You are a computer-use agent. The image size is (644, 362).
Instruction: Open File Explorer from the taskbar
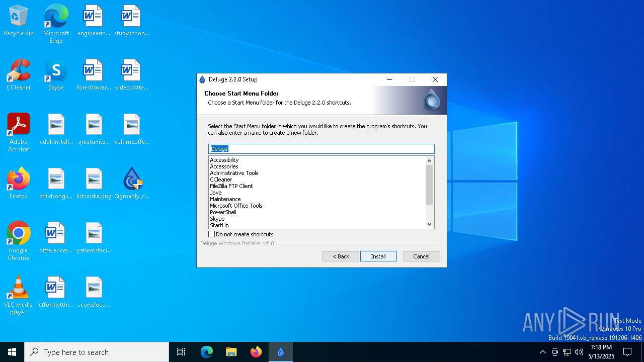click(x=231, y=352)
